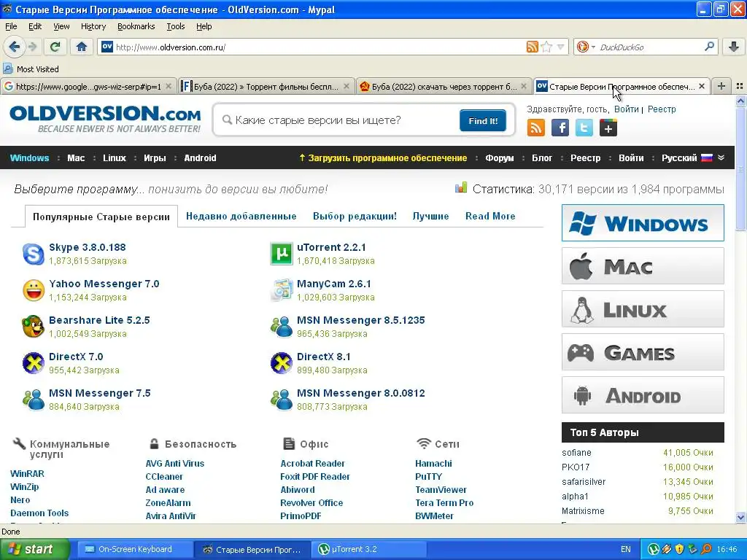This screenshot has width=747, height=560.
Task: Open the Windows Start button
Action: [35, 549]
